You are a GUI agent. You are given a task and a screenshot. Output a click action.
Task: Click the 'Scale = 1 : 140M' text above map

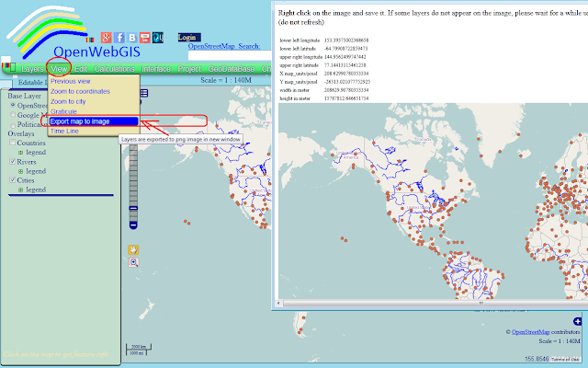click(x=226, y=80)
